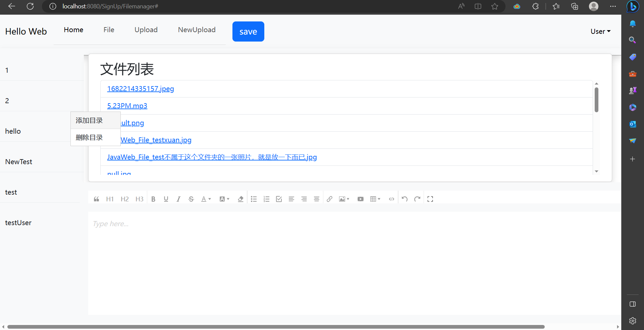Insert a bulleted list
This screenshot has height=330, width=644.
254,199
